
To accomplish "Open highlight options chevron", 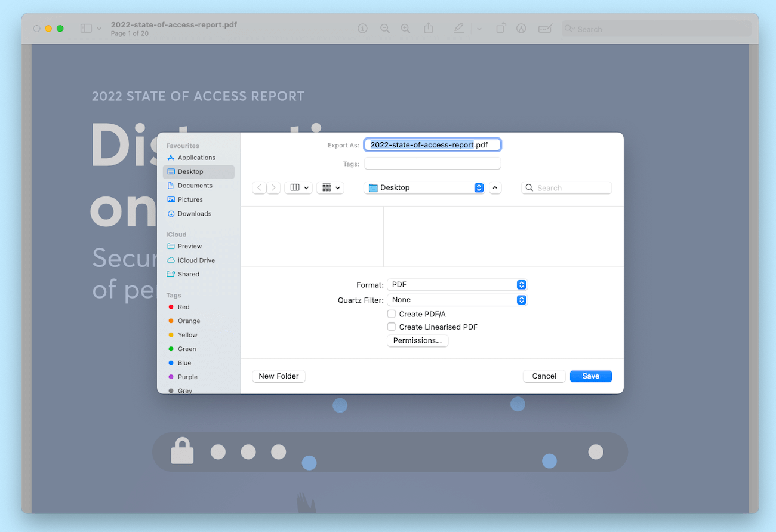I will click(x=479, y=29).
